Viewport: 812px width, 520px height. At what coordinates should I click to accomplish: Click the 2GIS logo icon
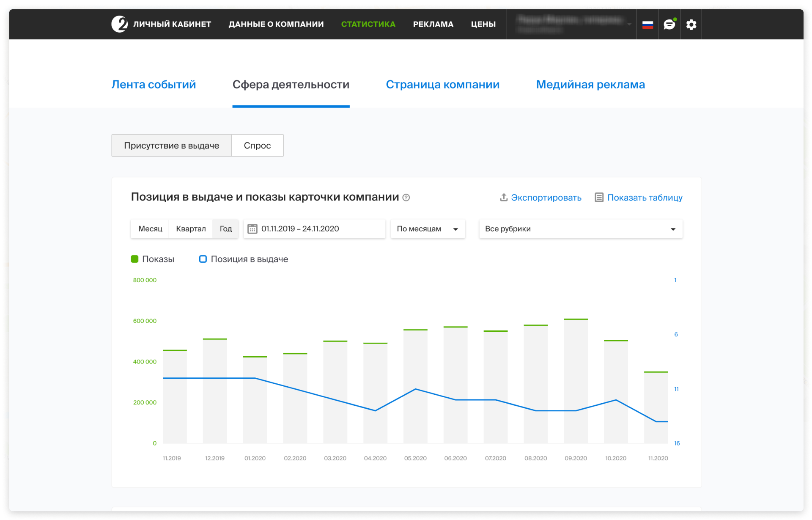coord(120,24)
